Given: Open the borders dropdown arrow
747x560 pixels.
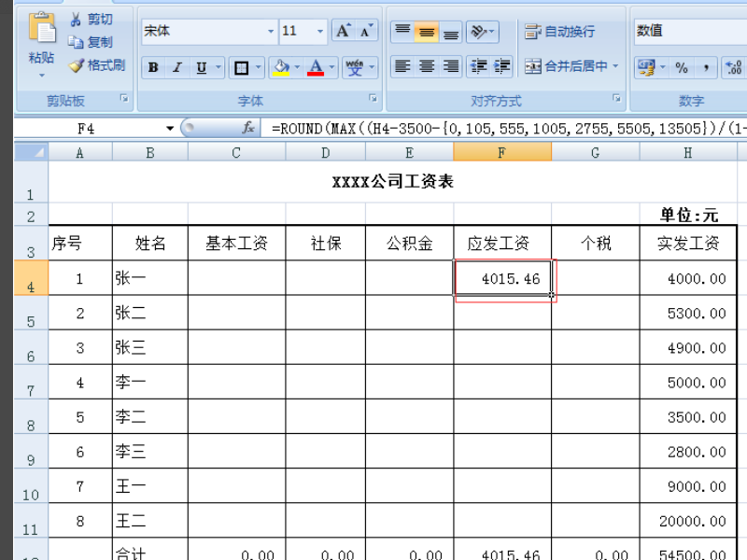Looking at the screenshot, I should coord(259,68).
